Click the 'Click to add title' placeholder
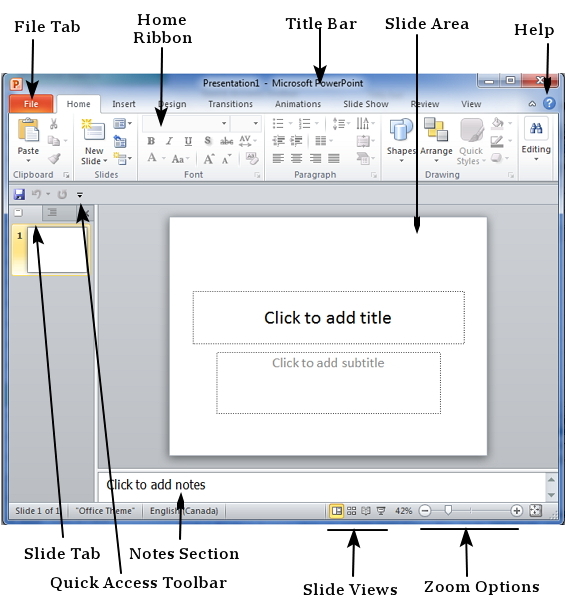The height and width of the screenshot is (605, 565). pos(328,318)
